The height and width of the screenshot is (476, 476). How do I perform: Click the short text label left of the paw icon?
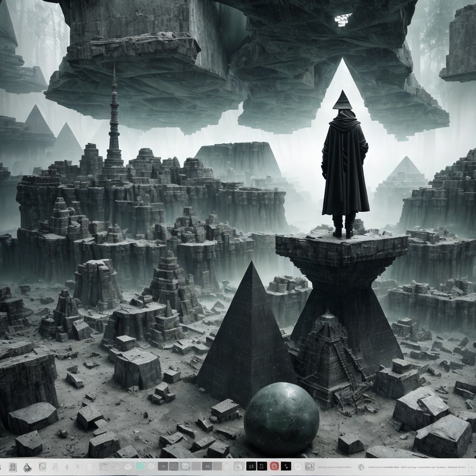pos(334,467)
